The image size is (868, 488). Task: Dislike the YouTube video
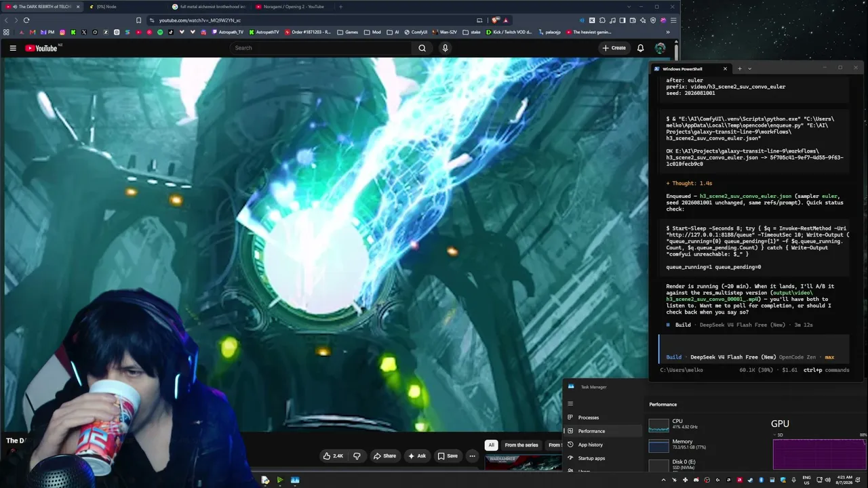(357, 456)
